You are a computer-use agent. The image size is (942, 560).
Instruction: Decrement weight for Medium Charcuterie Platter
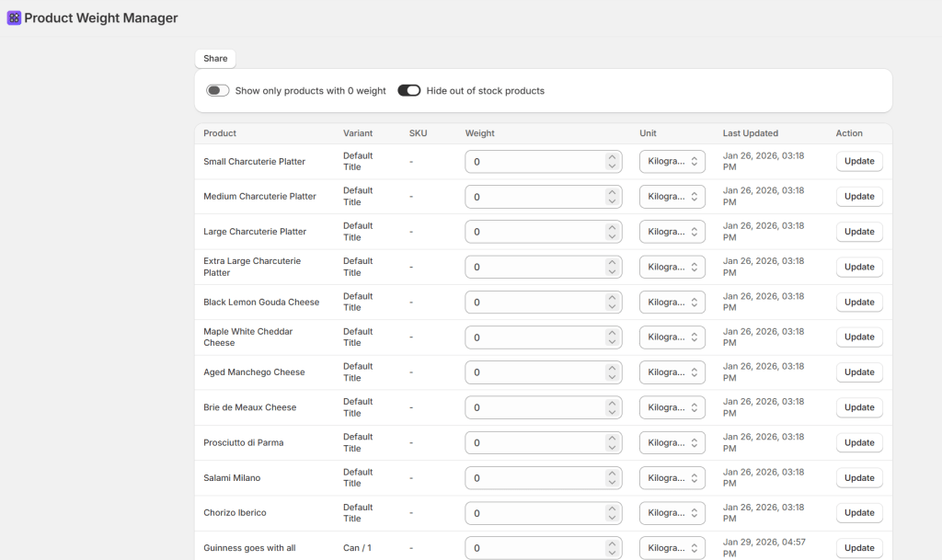pos(612,201)
